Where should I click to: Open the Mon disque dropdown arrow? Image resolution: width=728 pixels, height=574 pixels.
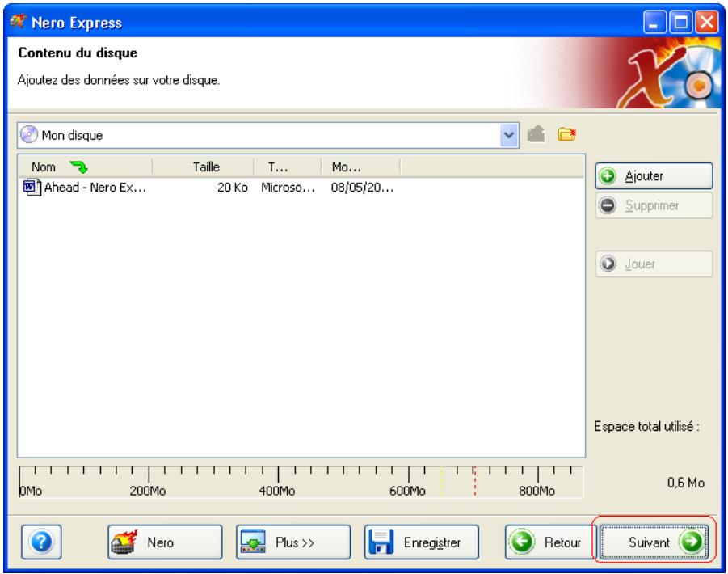[x=509, y=135]
